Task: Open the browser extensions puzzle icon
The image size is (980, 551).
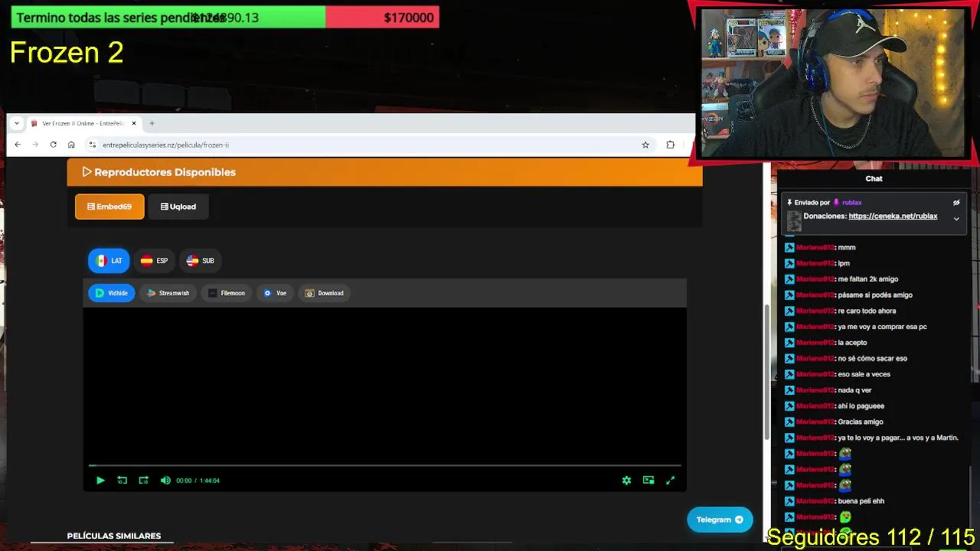Action: coord(671,145)
